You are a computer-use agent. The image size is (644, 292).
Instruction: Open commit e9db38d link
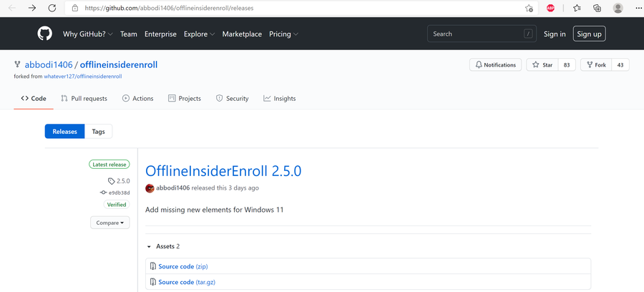[x=119, y=193]
